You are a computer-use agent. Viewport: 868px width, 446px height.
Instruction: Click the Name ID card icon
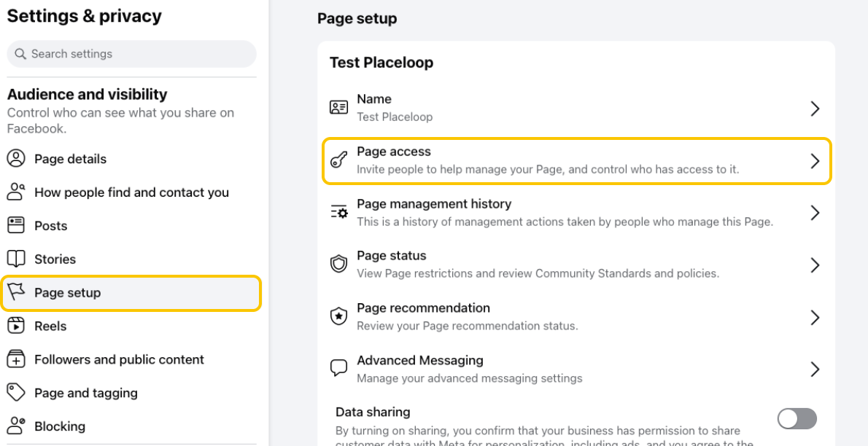click(x=338, y=107)
